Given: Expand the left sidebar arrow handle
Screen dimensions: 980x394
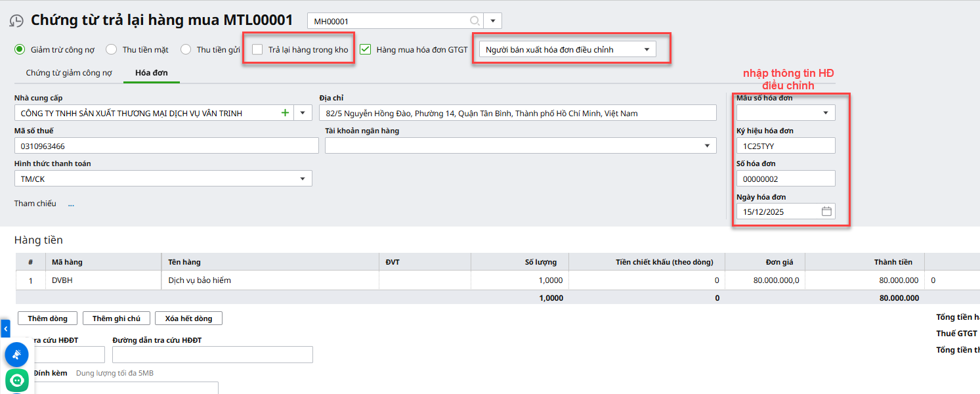Looking at the screenshot, I should [5, 327].
